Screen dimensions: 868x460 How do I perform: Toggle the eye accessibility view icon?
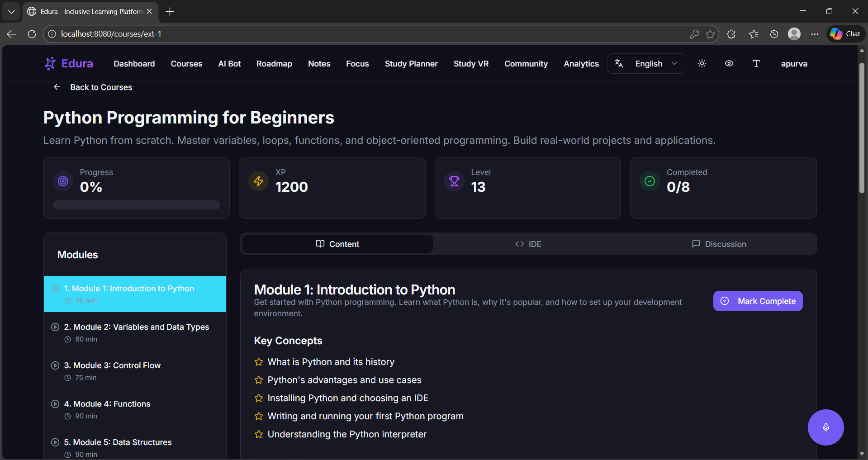tap(729, 64)
